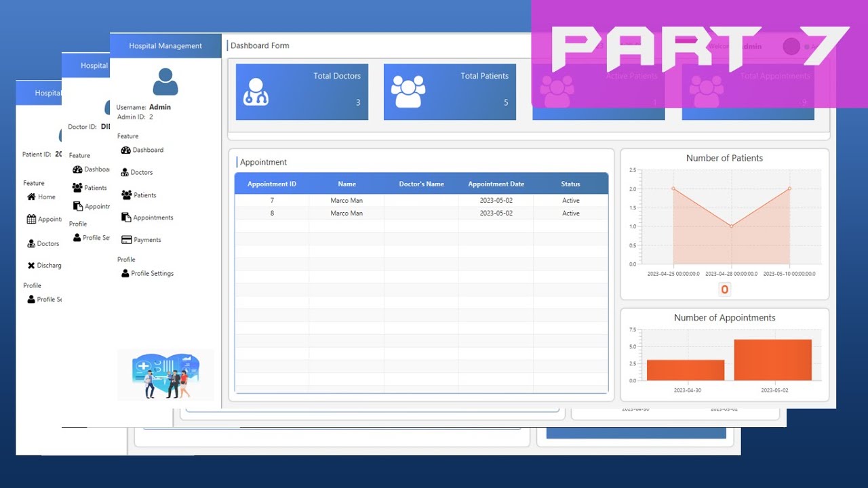Click date 2023-05-02 in appointment 7 row
Image resolution: width=868 pixels, height=488 pixels.
[496, 201]
